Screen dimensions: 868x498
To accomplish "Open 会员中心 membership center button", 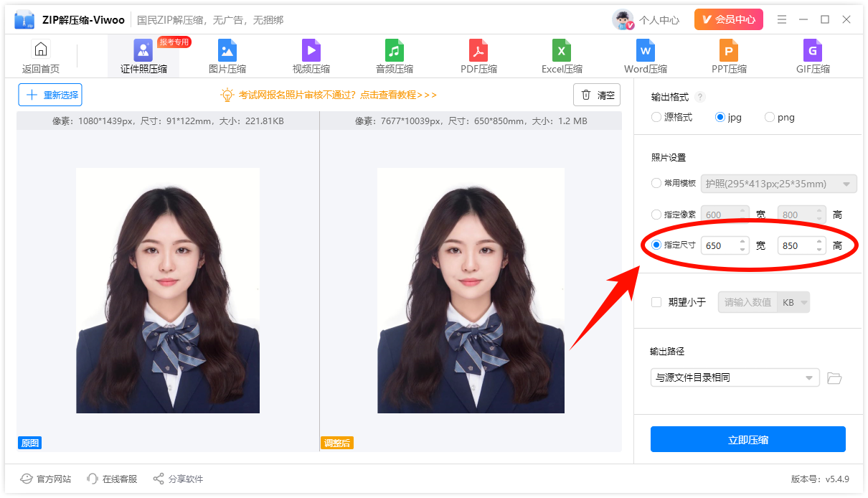I will pyautogui.click(x=729, y=19).
